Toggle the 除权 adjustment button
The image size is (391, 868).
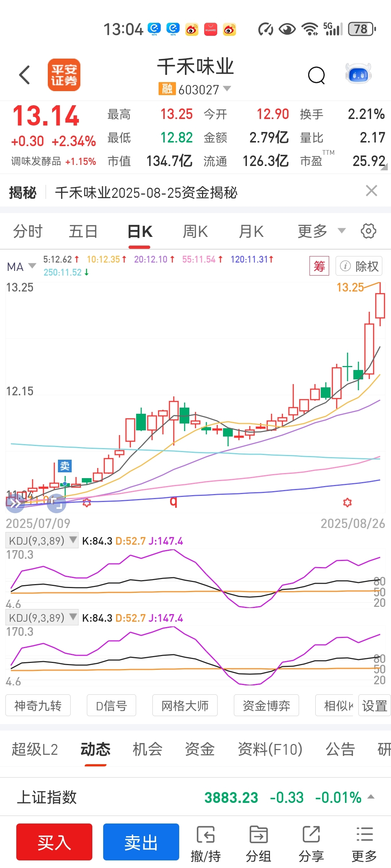(359, 266)
